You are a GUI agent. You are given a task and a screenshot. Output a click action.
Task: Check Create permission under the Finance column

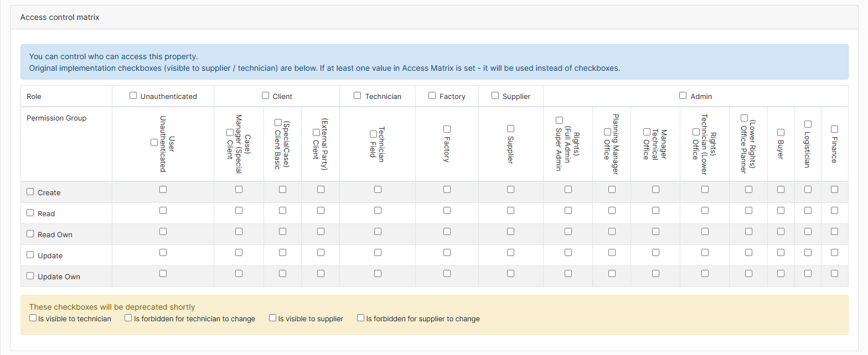pyautogui.click(x=834, y=189)
